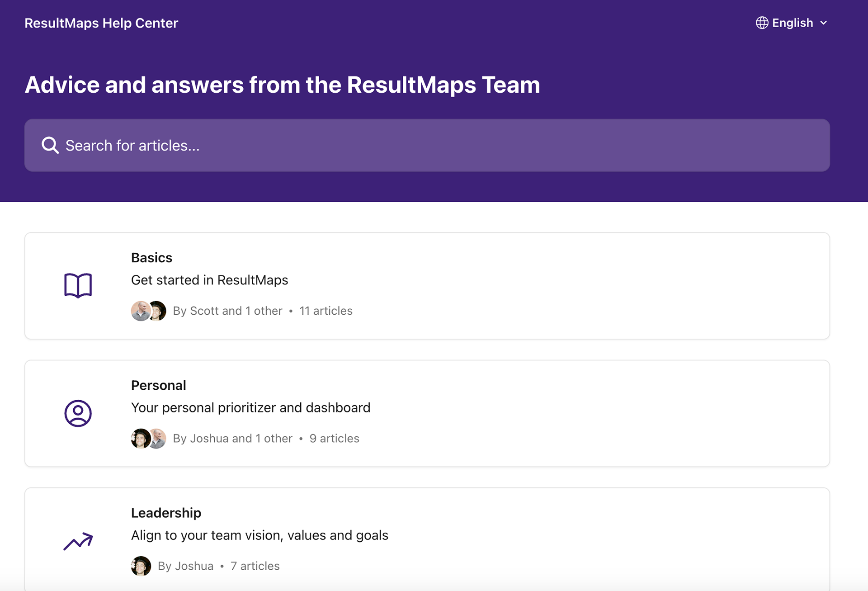Click the '7 articles' count
868x591 pixels.
(x=255, y=566)
